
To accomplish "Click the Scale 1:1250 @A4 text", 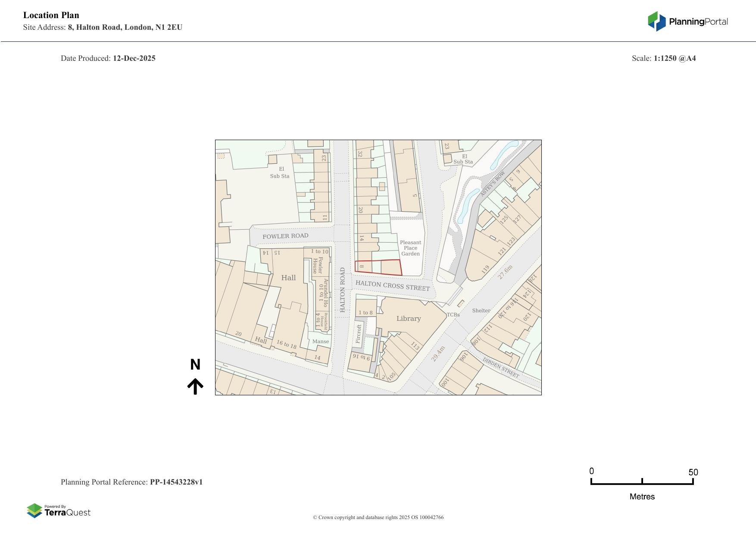I will pos(664,58).
